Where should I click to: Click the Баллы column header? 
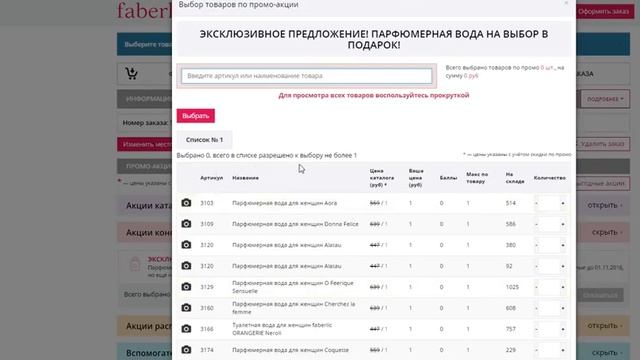tap(448, 178)
